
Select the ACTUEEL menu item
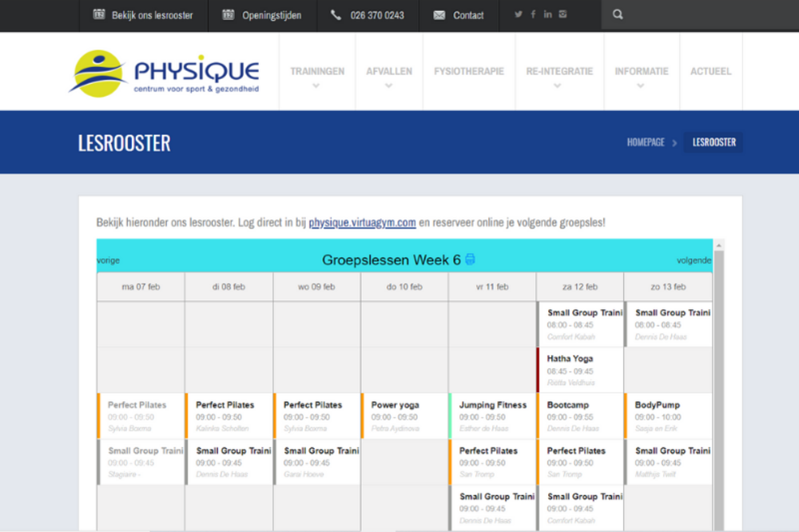710,70
